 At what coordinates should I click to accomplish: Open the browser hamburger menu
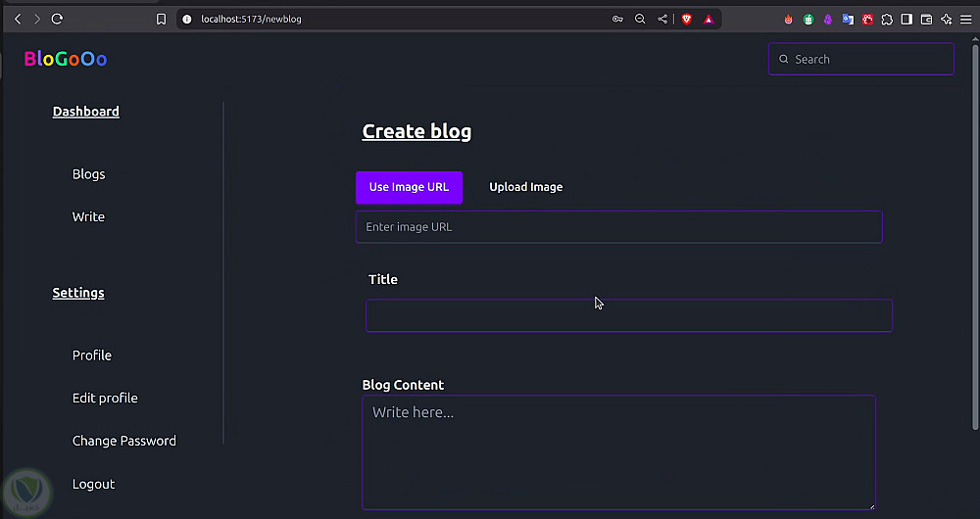click(965, 19)
